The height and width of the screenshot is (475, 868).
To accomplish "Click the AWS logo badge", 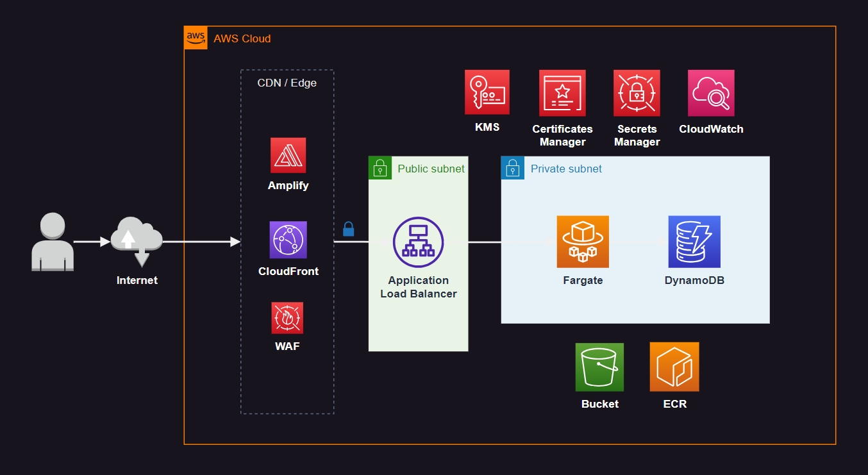I will pos(196,38).
